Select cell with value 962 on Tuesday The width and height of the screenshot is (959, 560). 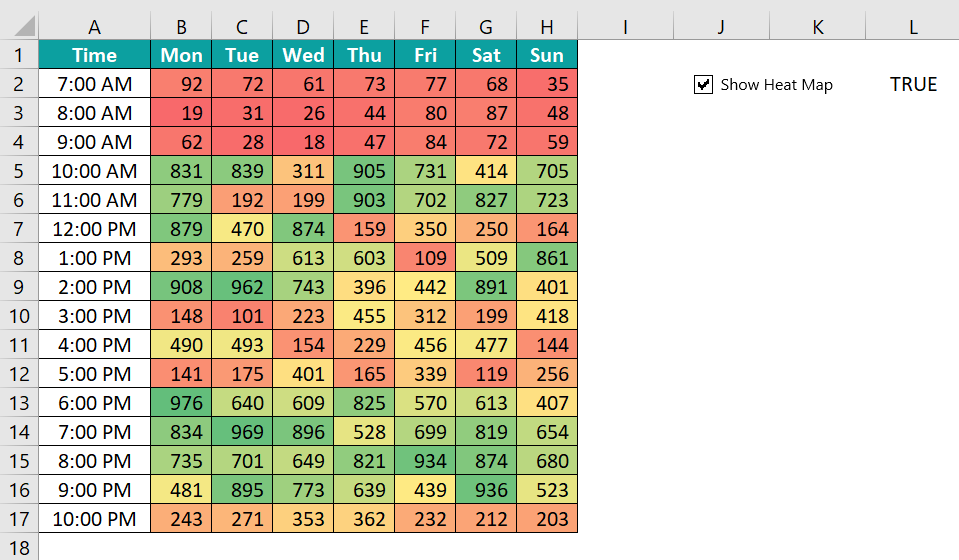point(242,287)
